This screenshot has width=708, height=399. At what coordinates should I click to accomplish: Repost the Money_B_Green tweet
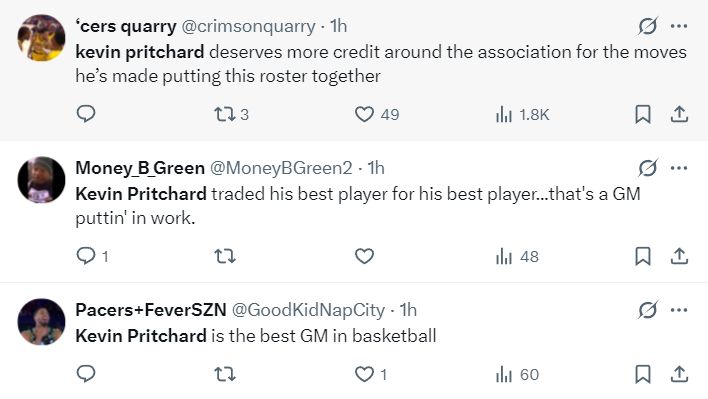[224, 256]
